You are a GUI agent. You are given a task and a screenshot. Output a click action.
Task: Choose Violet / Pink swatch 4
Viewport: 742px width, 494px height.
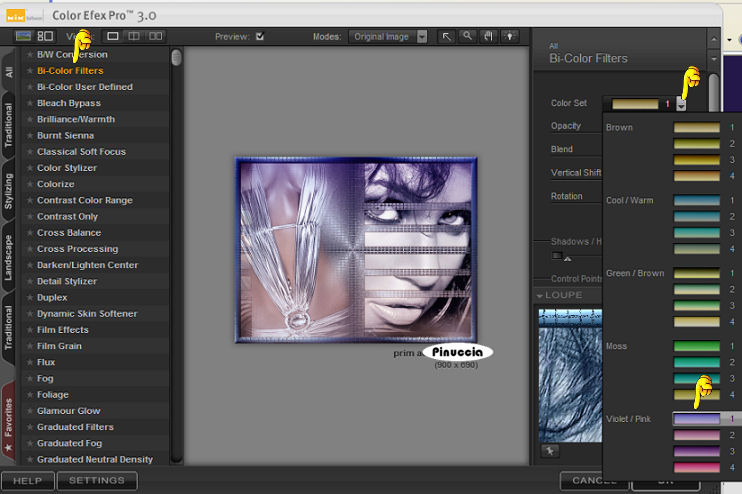tap(697, 468)
